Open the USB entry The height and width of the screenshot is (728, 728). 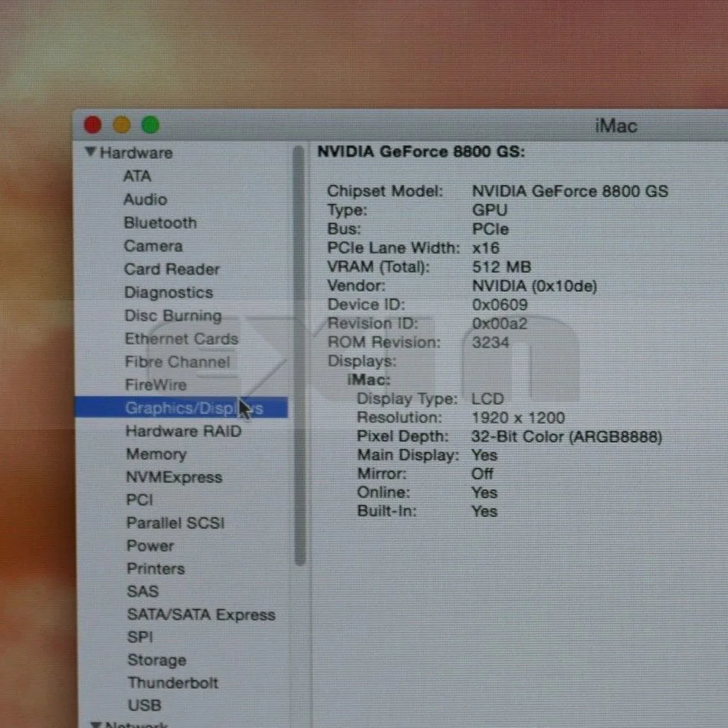click(144, 705)
